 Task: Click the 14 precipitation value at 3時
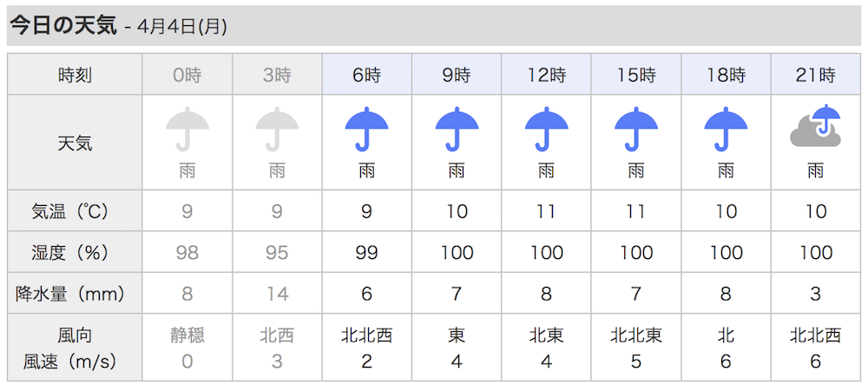click(277, 294)
